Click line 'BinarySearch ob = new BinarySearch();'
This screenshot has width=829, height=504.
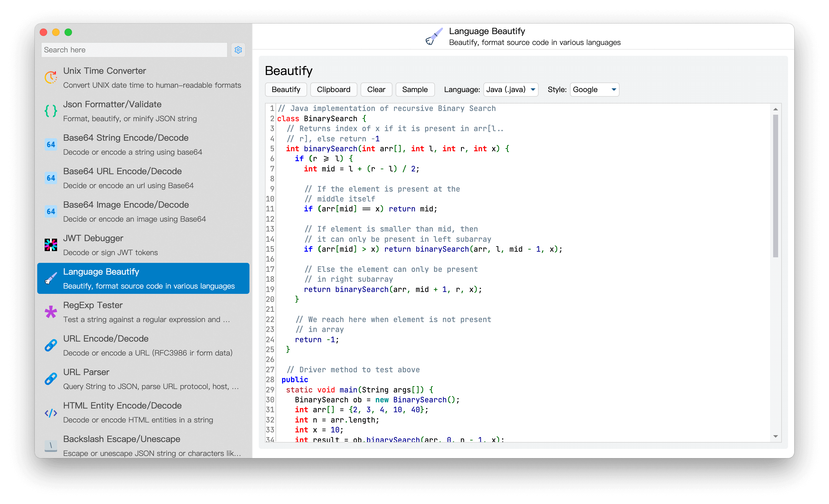coord(377,400)
